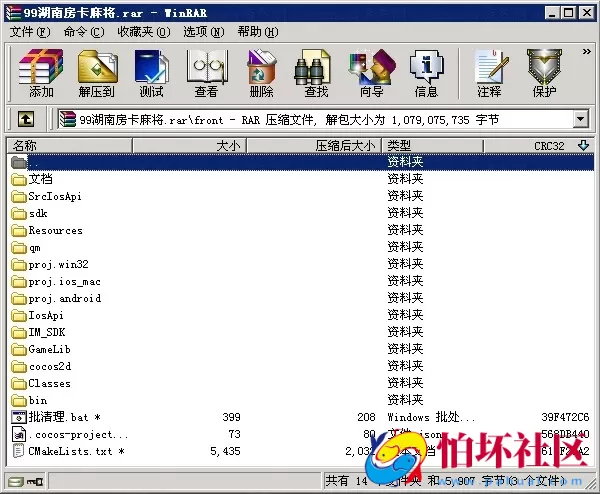Click the Delete (删除) toolbar icon
The height and width of the screenshot is (494, 600).
click(x=261, y=73)
